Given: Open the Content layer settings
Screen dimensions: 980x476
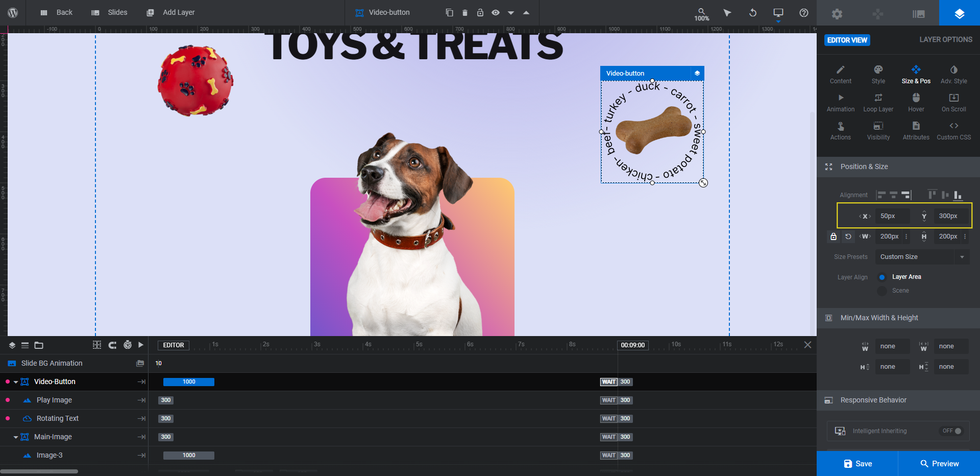Looking at the screenshot, I should tap(841, 75).
